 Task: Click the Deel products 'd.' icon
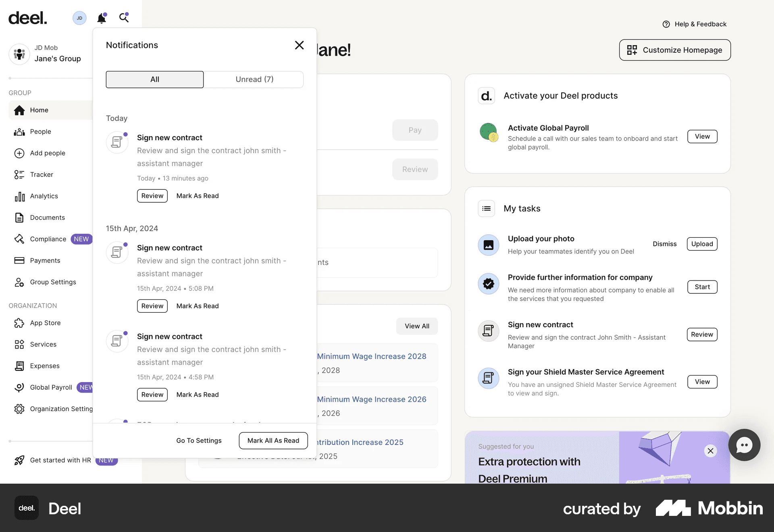pyautogui.click(x=487, y=96)
